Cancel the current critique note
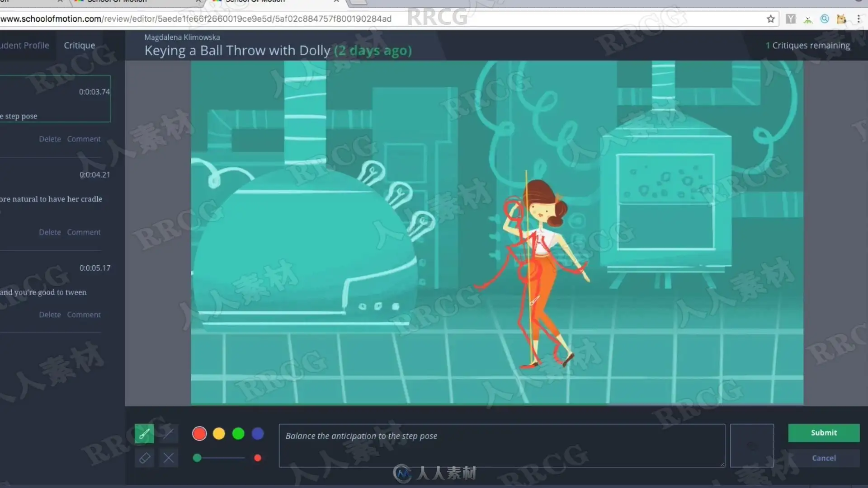This screenshot has height=488, width=868. tap(824, 458)
